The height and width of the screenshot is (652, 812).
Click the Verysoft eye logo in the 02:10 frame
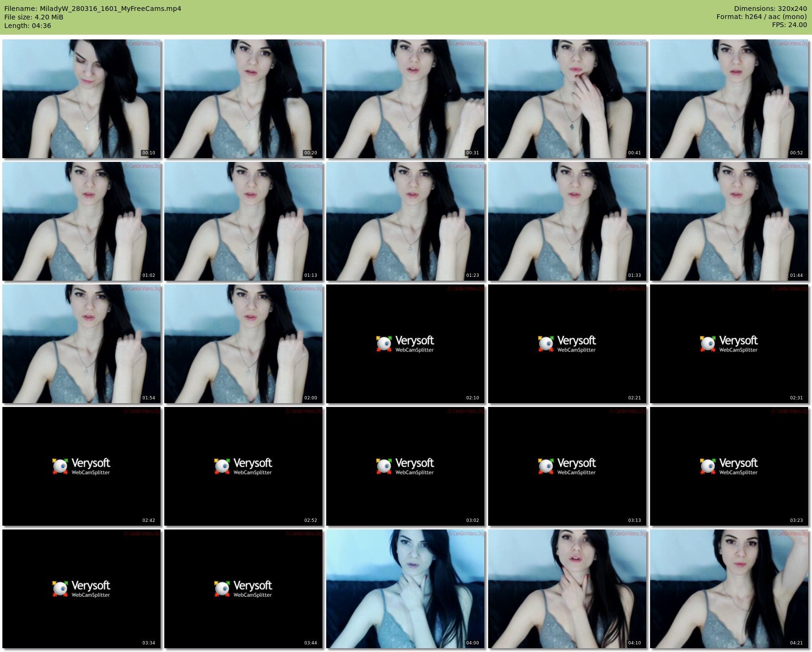[384, 343]
